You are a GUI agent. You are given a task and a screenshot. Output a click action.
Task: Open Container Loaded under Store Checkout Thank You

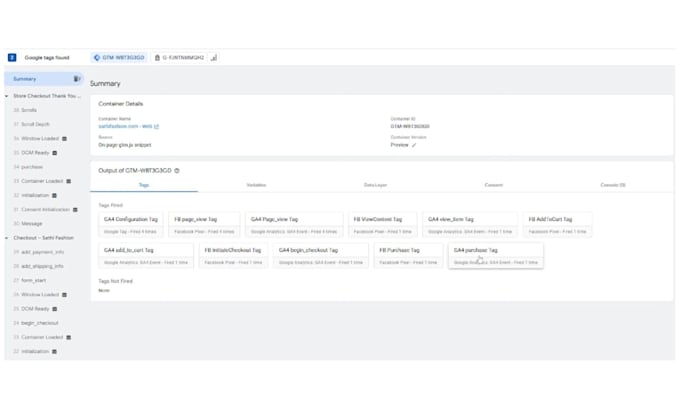[x=42, y=181]
